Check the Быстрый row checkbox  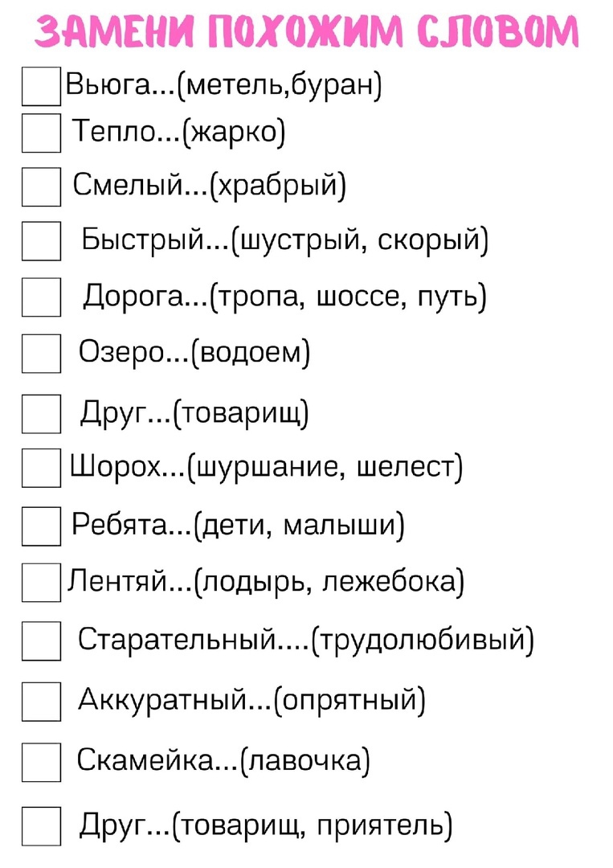click(x=42, y=241)
